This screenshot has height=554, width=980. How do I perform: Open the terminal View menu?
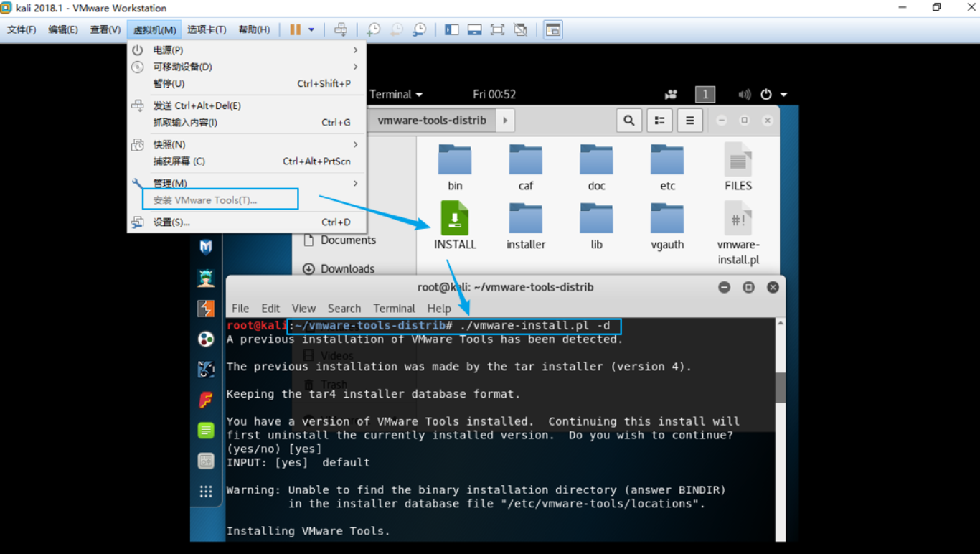pyautogui.click(x=303, y=309)
